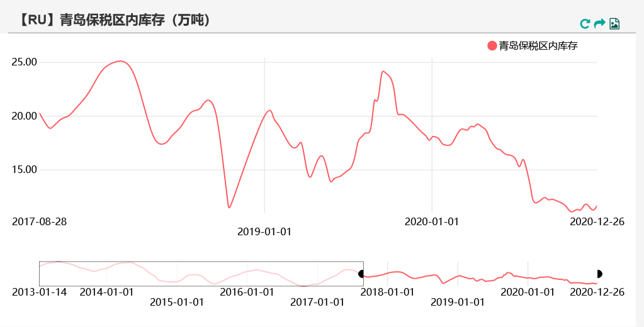Click the share arrow icon

(x=600, y=23)
